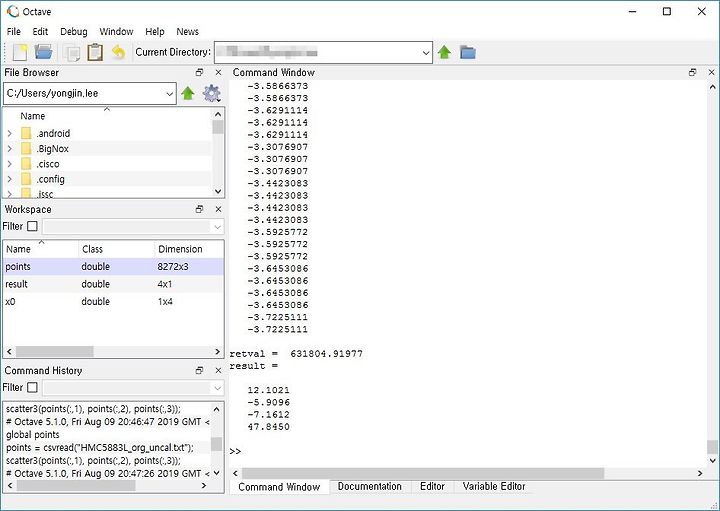
Task: Click the Command Window vertical scrollbar thumb
Action: point(712,446)
